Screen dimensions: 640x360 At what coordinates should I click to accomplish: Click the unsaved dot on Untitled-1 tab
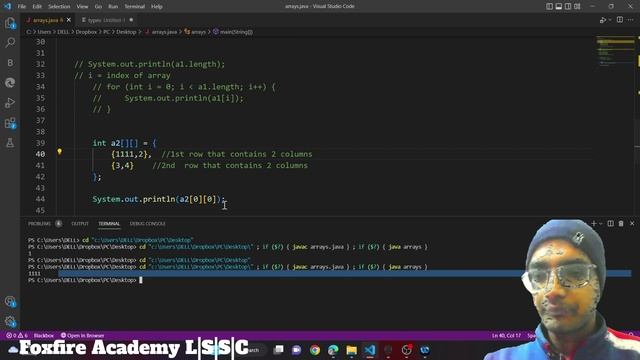pos(131,20)
